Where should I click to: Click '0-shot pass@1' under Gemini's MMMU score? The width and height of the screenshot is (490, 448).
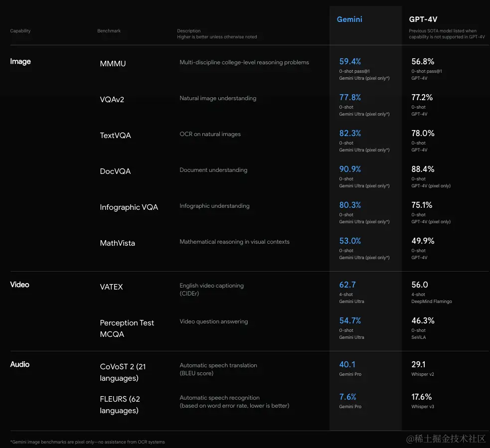[354, 71]
